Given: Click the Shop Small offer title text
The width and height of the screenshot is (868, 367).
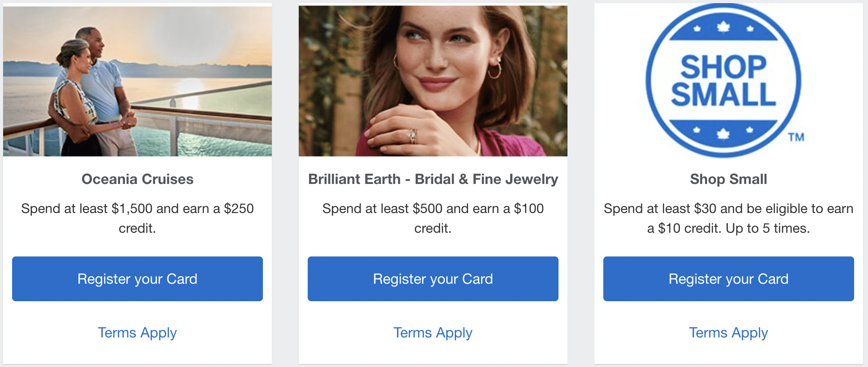Looking at the screenshot, I should click(x=729, y=179).
